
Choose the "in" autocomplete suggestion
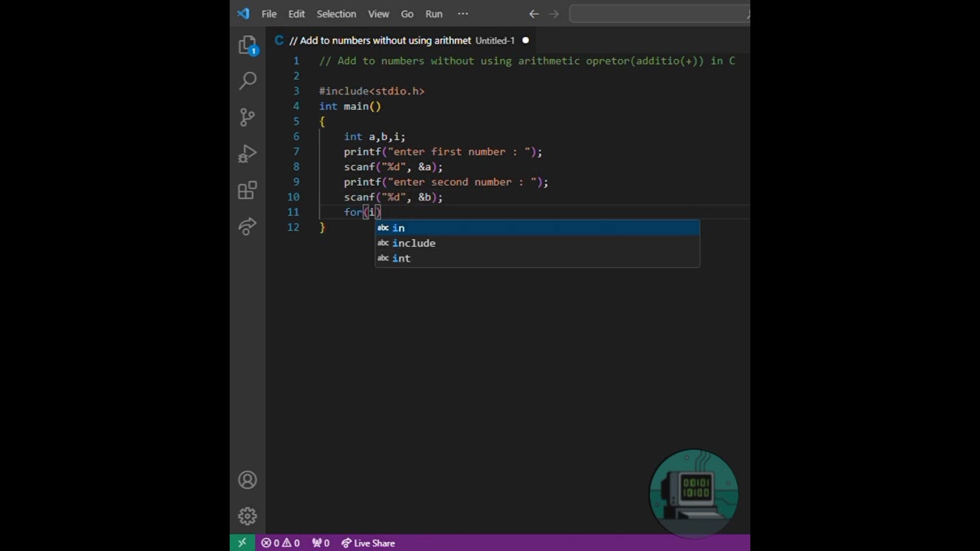tap(537, 228)
